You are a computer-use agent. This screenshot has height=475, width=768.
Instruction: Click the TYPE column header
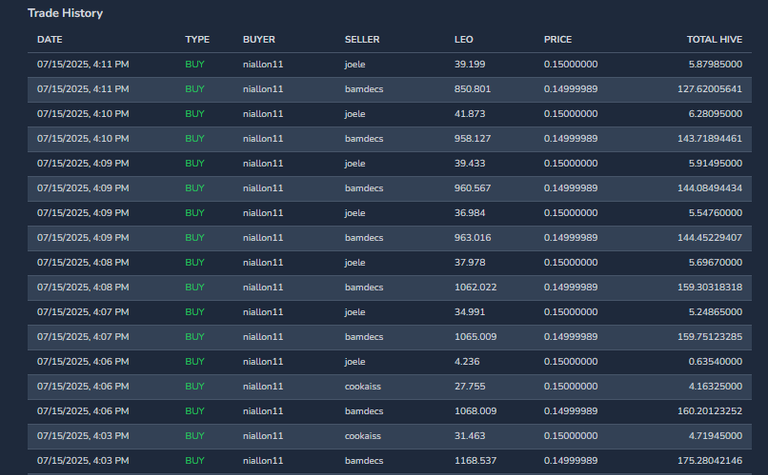pyautogui.click(x=197, y=40)
